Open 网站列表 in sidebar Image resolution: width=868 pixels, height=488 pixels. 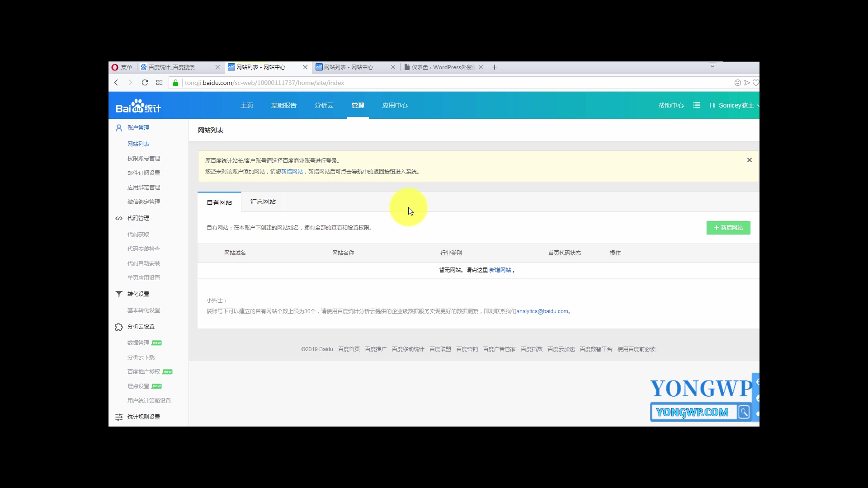(x=138, y=144)
